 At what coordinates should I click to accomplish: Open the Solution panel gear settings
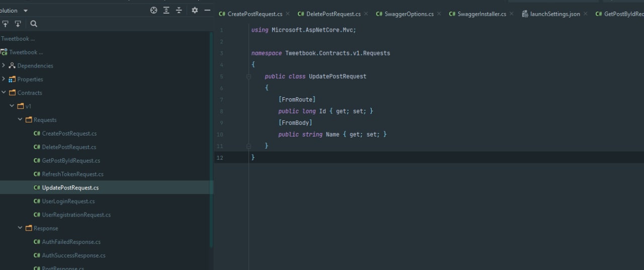195,10
